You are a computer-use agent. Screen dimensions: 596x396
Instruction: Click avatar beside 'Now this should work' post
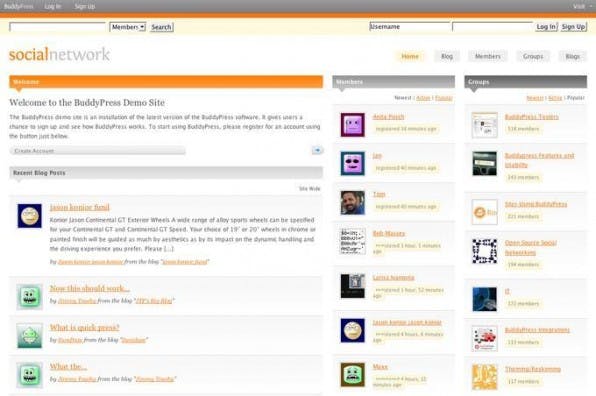point(30,296)
